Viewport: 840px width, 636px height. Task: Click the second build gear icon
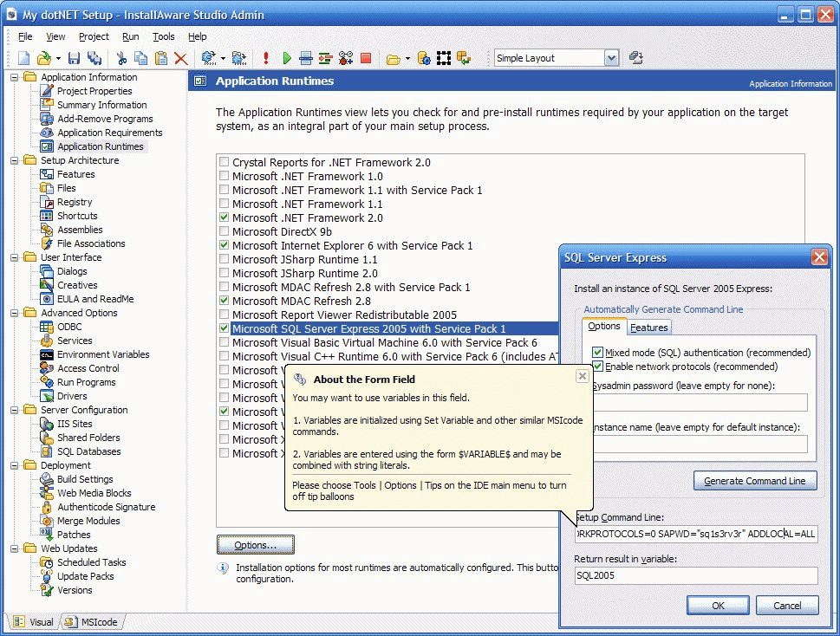pyautogui.click(x=239, y=58)
